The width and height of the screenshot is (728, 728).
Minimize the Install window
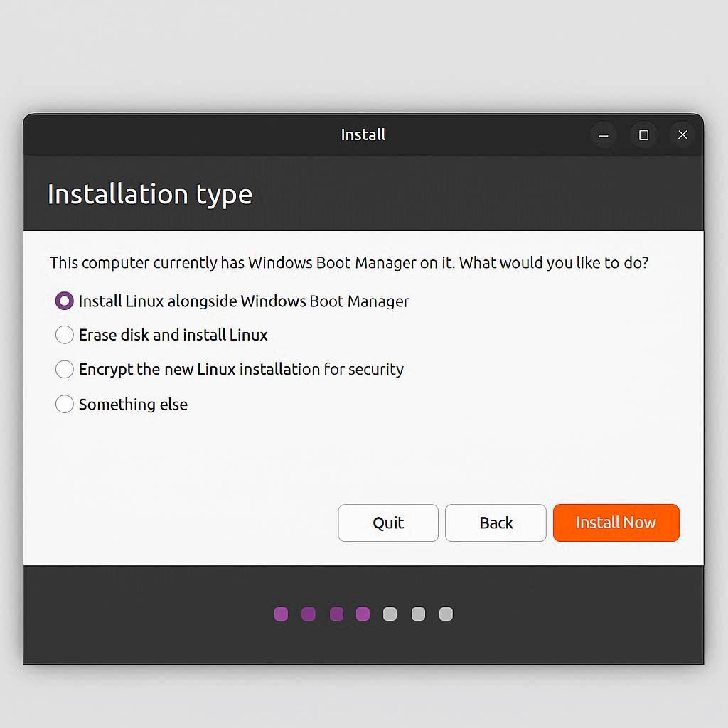click(x=604, y=135)
